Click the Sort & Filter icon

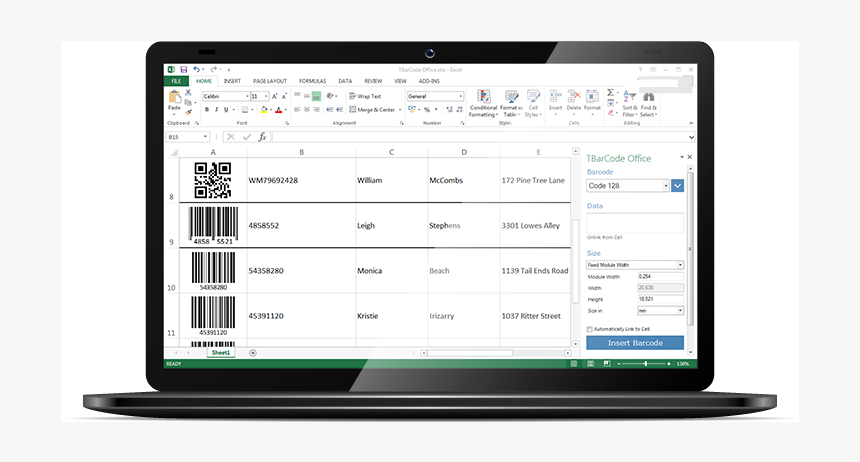tap(629, 98)
